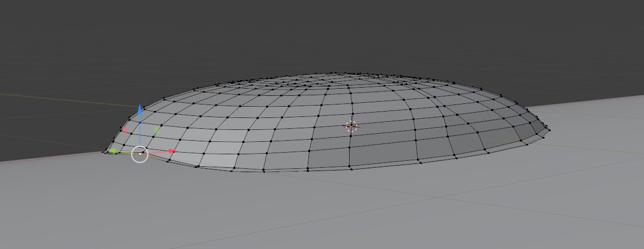Click the red-white dashed 3D cursor

351,126
